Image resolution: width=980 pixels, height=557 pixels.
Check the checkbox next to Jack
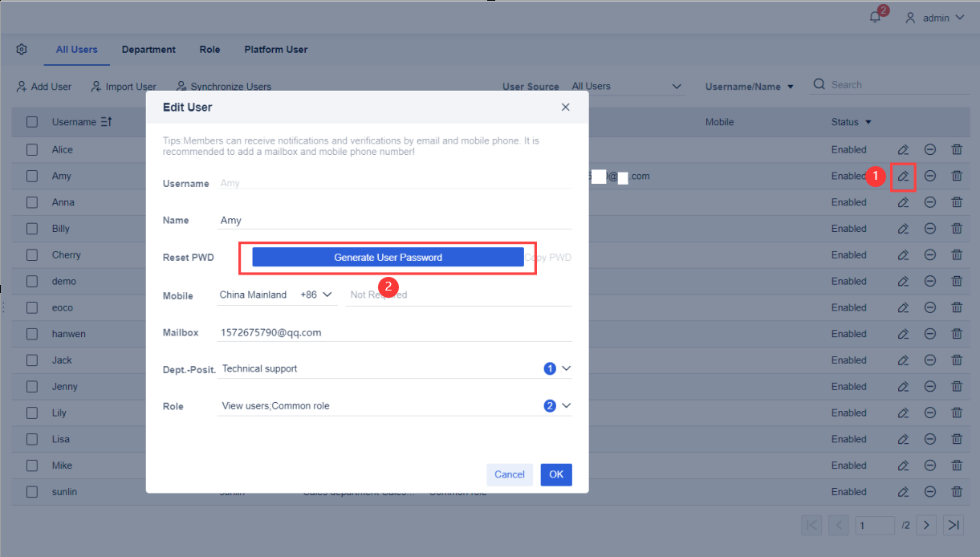point(32,360)
